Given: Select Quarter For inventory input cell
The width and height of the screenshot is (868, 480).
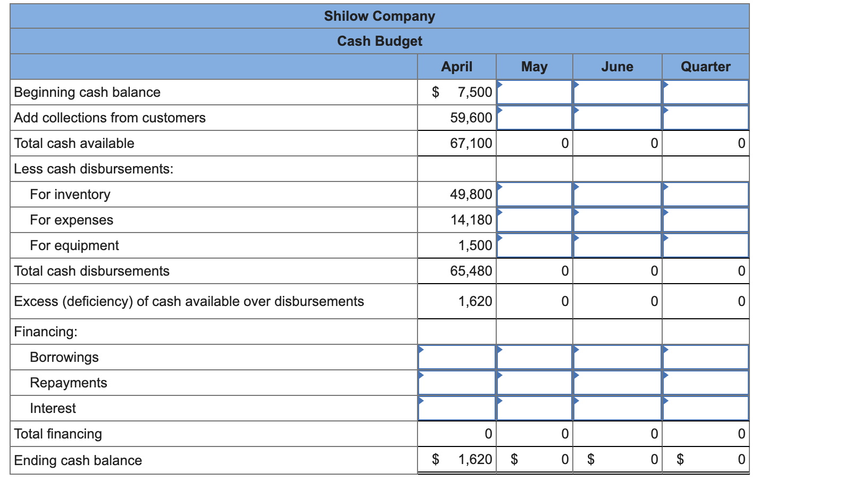Looking at the screenshot, I should tap(706, 194).
